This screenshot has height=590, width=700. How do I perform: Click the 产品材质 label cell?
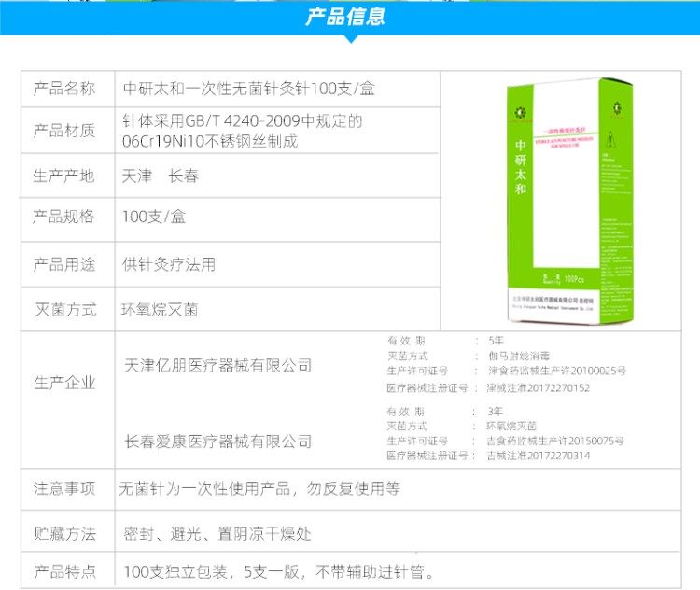pos(63,131)
